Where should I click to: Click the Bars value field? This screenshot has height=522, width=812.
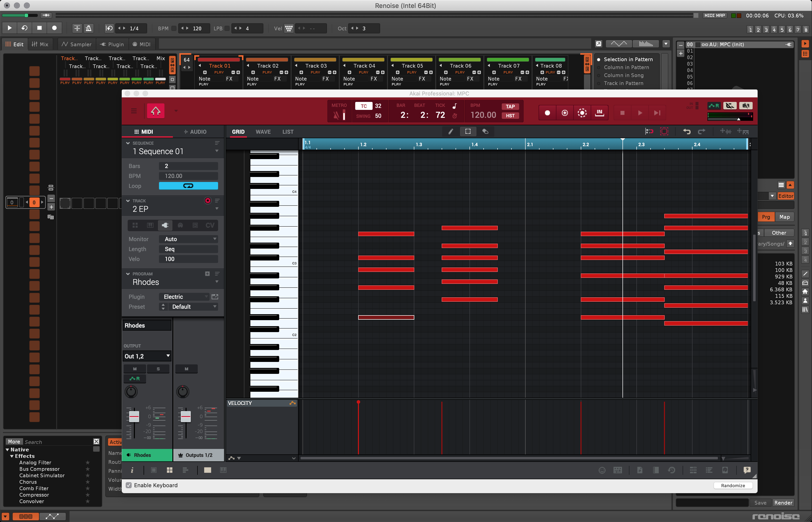click(188, 166)
